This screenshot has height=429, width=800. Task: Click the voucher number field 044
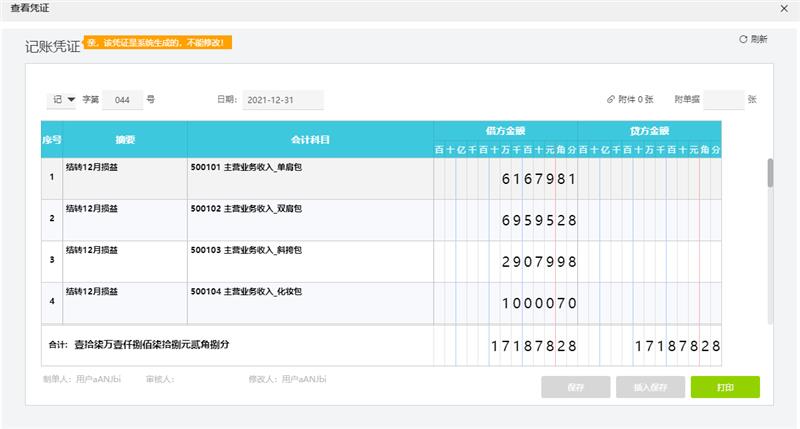(122, 100)
